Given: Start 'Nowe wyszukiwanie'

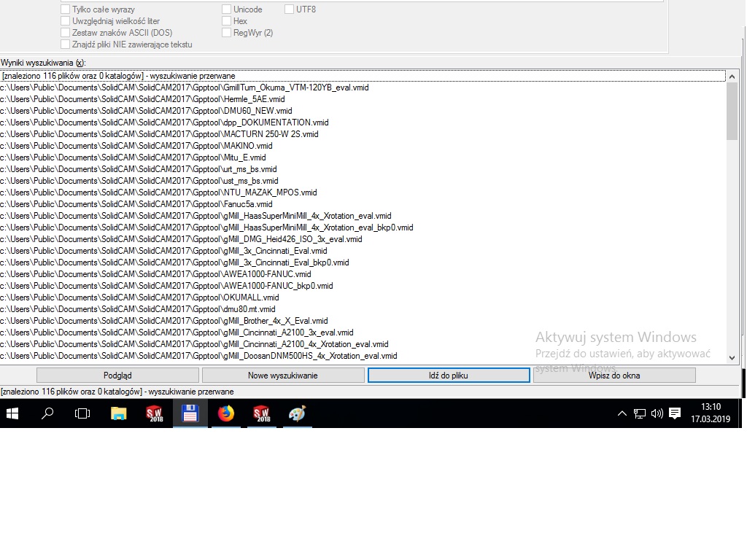Looking at the screenshot, I should coord(283,376).
